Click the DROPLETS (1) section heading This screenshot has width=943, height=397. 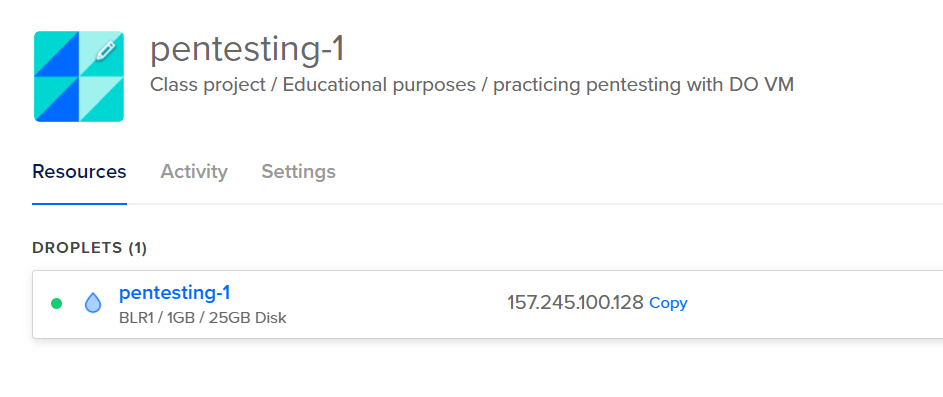click(x=90, y=248)
